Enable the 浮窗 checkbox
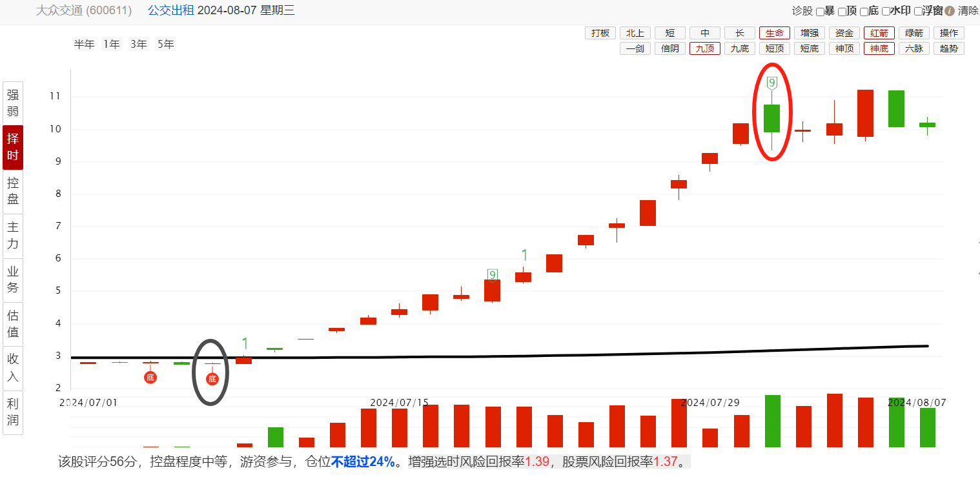Screen dimensions: 980x477 [918, 12]
